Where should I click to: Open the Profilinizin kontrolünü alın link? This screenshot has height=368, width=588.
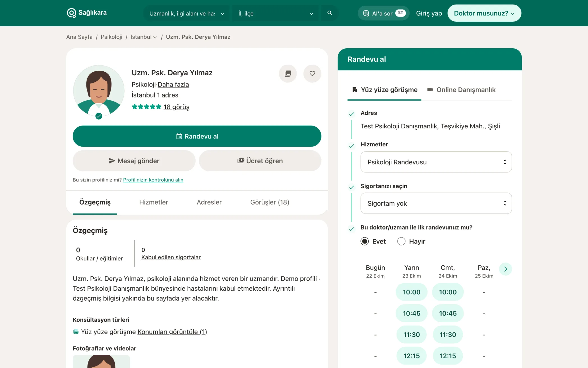coord(153,180)
